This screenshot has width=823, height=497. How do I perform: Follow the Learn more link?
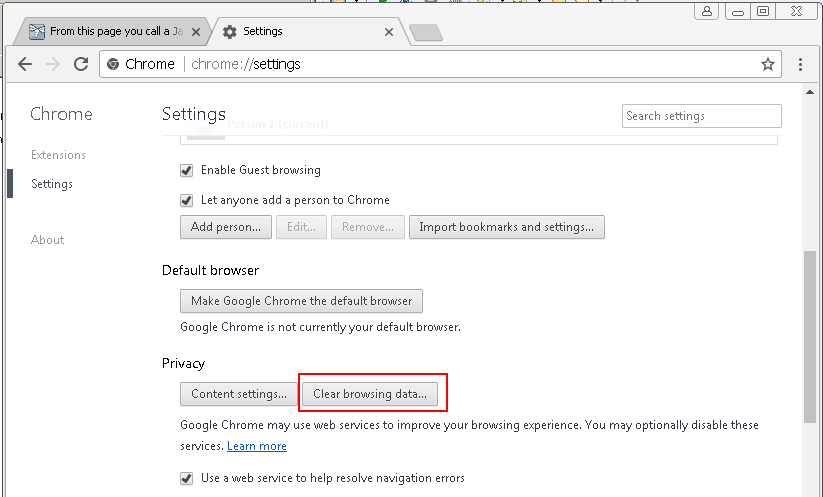257,446
